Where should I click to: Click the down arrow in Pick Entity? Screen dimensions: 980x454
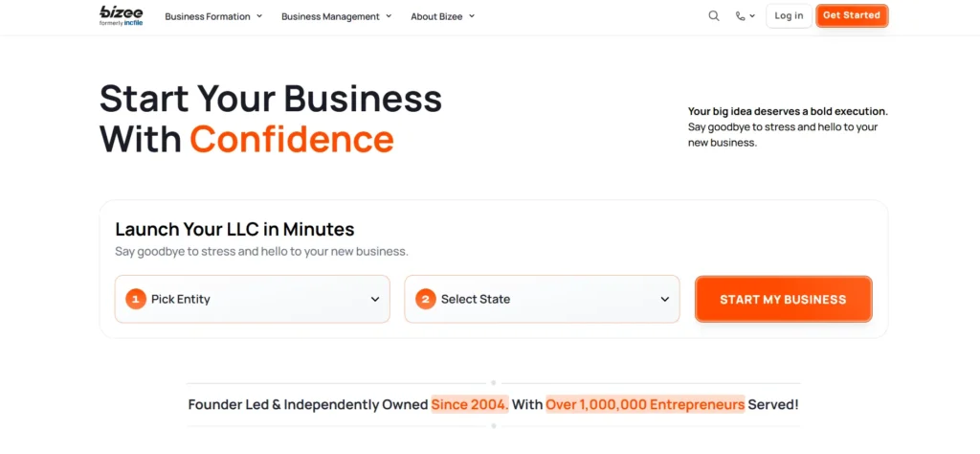point(375,299)
